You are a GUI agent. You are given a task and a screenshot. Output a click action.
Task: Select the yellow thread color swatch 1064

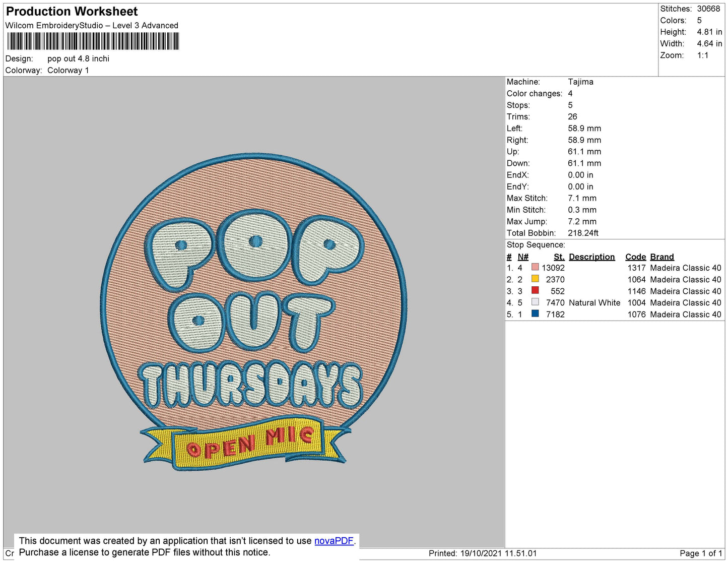[x=535, y=279]
